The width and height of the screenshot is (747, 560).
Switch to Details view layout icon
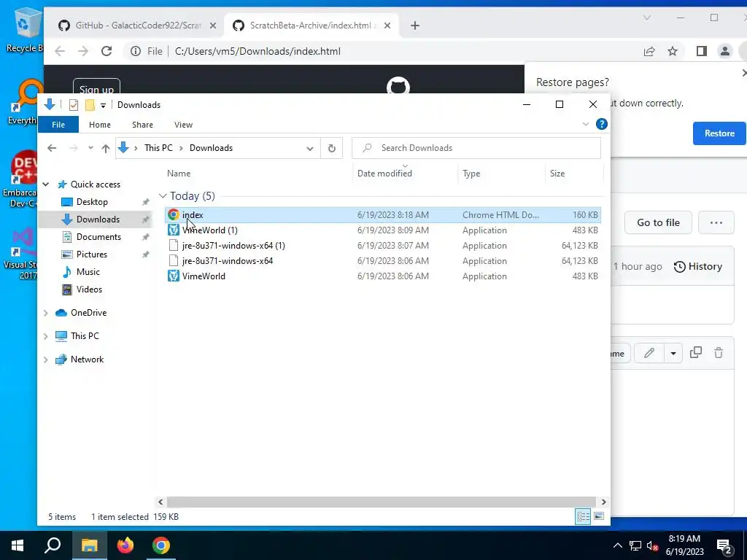pyautogui.click(x=583, y=516)
